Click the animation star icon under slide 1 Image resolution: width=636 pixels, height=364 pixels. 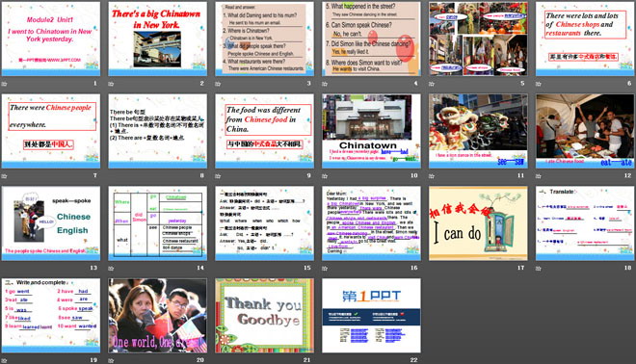coord(5,84)
